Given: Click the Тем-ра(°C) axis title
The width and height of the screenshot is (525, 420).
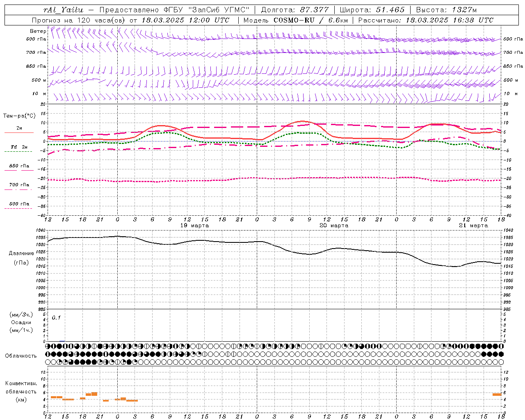Looking at the screenshot, I should 19,116.
